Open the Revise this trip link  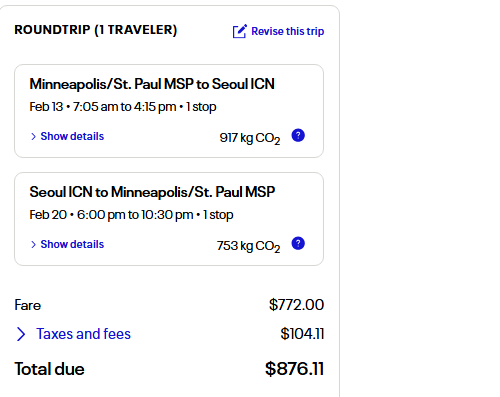(x=287, y=31)
